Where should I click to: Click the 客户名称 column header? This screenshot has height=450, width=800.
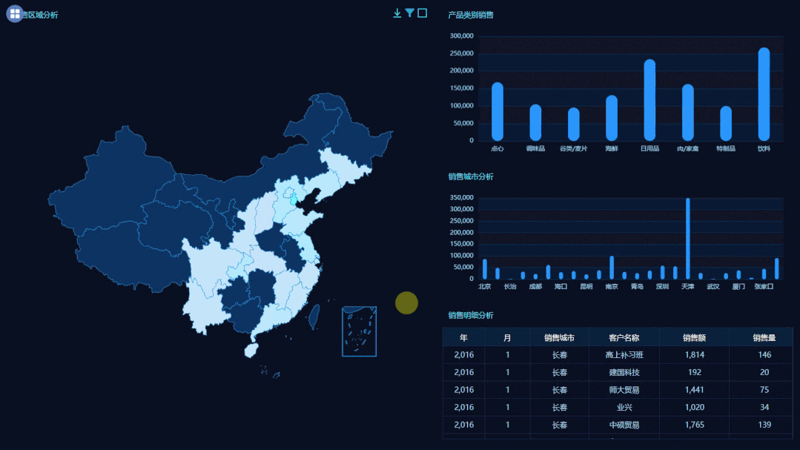624,338
